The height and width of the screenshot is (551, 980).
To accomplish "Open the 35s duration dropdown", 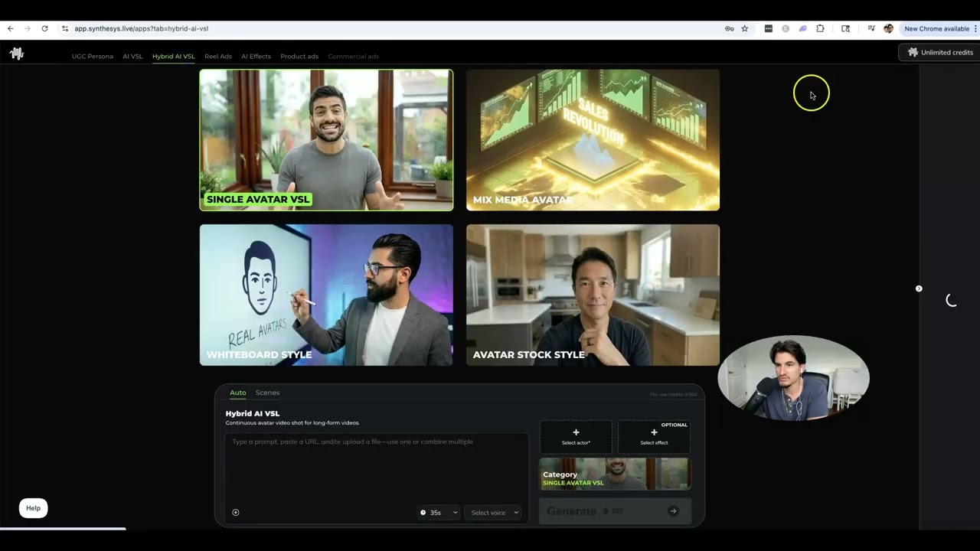I will pos(439,513).
